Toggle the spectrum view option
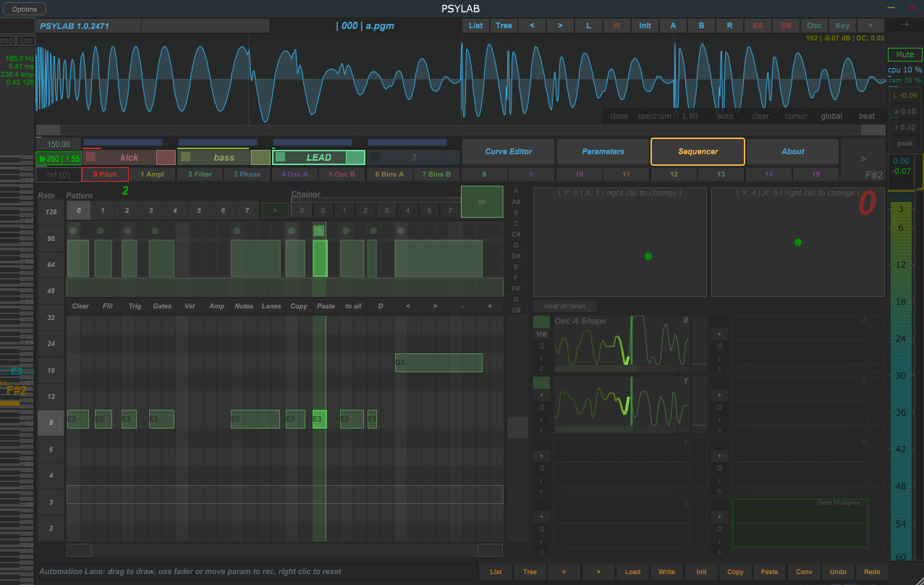The width and height of the screenshot is (924, 585). point(654,116)
